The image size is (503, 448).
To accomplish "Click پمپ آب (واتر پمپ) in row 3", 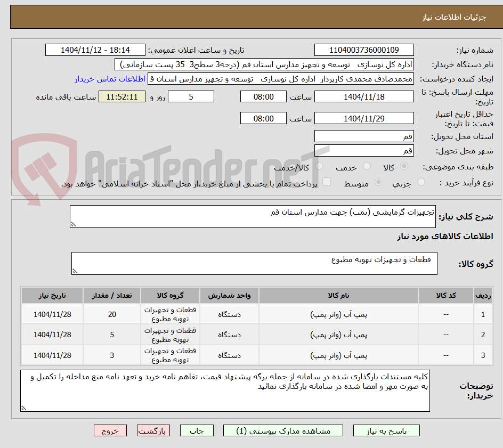I will 338,355.
